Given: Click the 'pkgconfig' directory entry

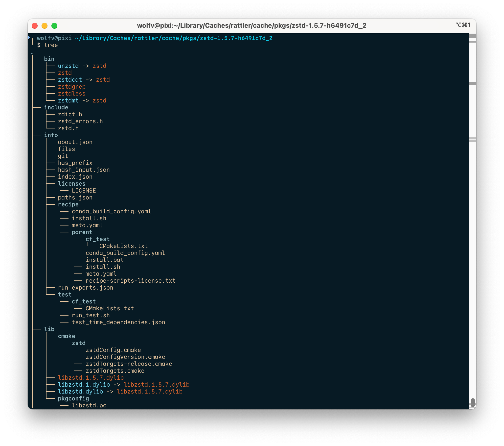Looking at the screenshot, I should [73, 398].
